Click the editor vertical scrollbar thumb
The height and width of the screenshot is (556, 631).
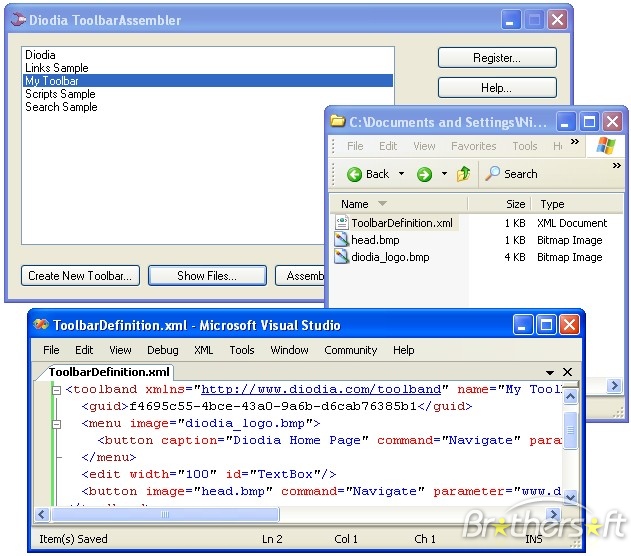click(570, 430)
